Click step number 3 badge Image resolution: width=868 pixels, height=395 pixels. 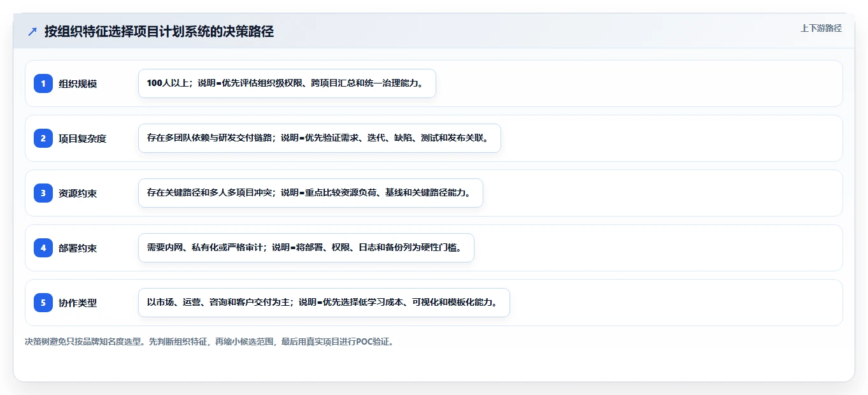click(x=43, y=193)
